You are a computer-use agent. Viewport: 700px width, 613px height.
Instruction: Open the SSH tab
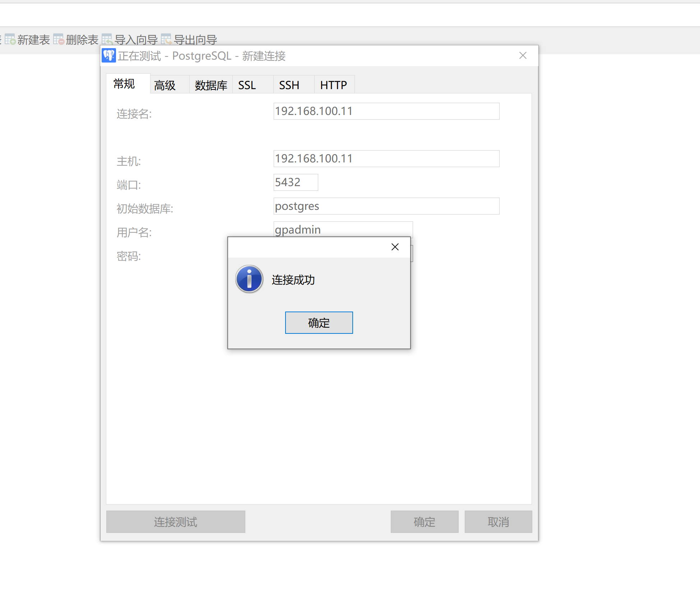tap(294, 85)
